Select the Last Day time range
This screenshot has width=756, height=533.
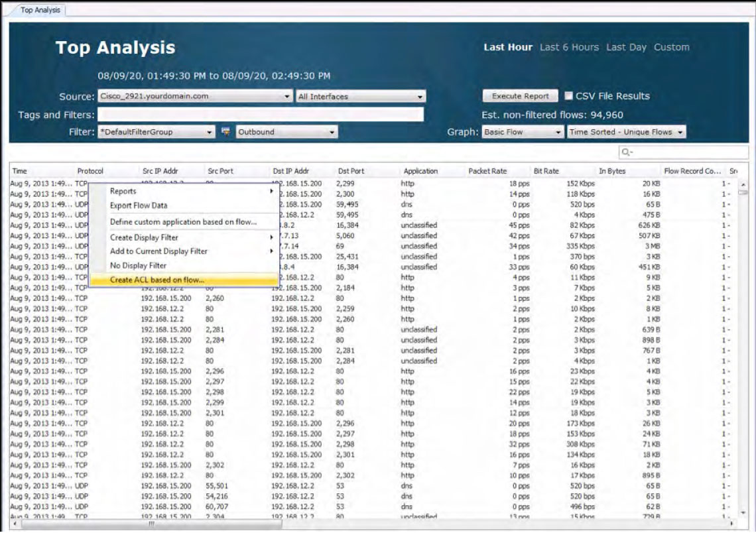pos(625,47)
